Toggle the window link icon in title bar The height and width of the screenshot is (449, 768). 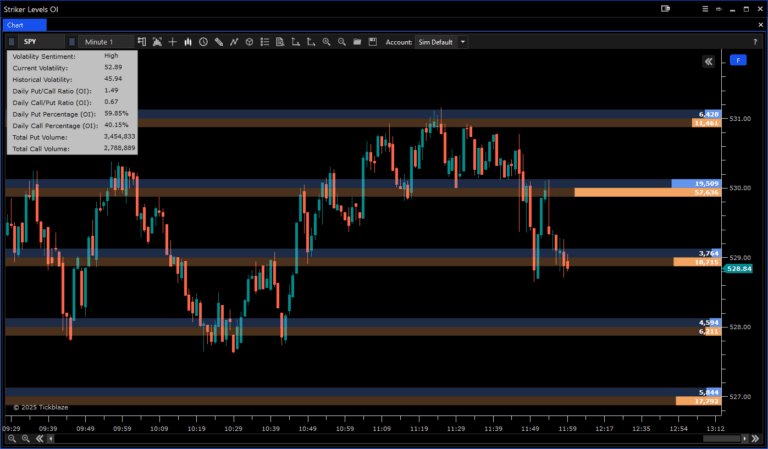(665, 8)
